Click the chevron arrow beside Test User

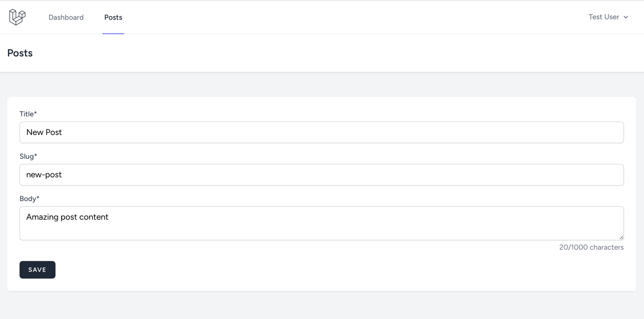coord(626,18)
